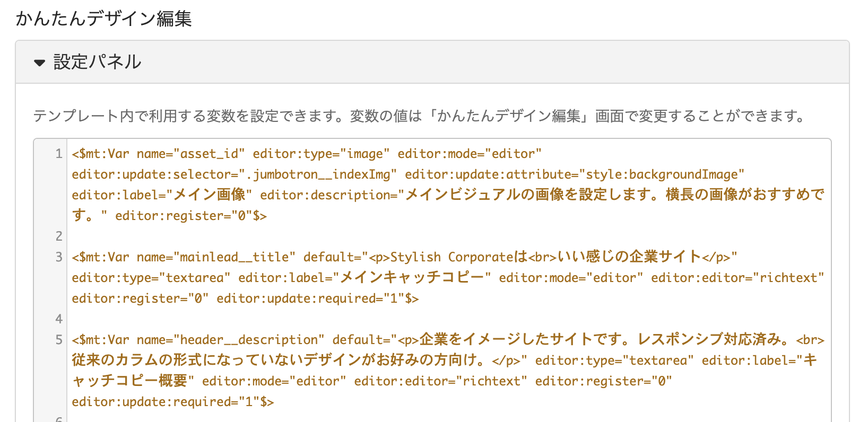Click line number 4 in the code gutter

pyautogui.click(x=59, y=319)
